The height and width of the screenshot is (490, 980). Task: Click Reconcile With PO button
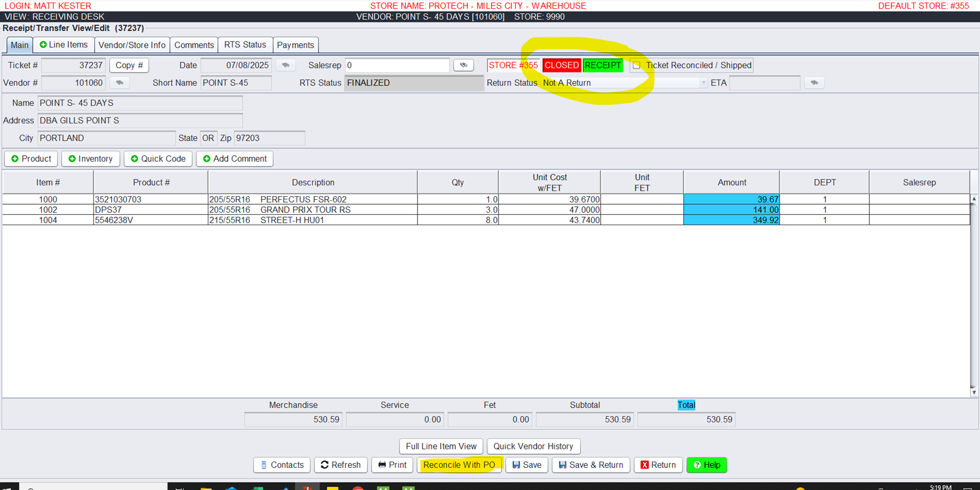(459, 465)
